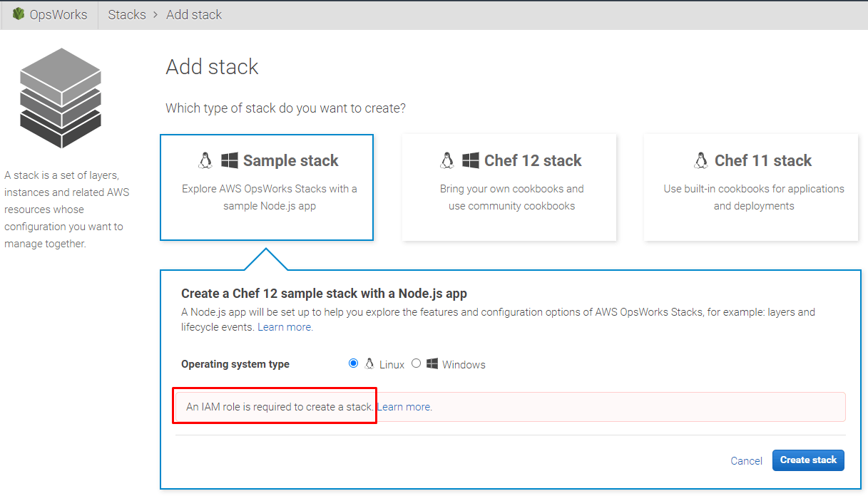Click Windows logo icon on Sample stack
868x496 pixels.
[x=229, y=160]
